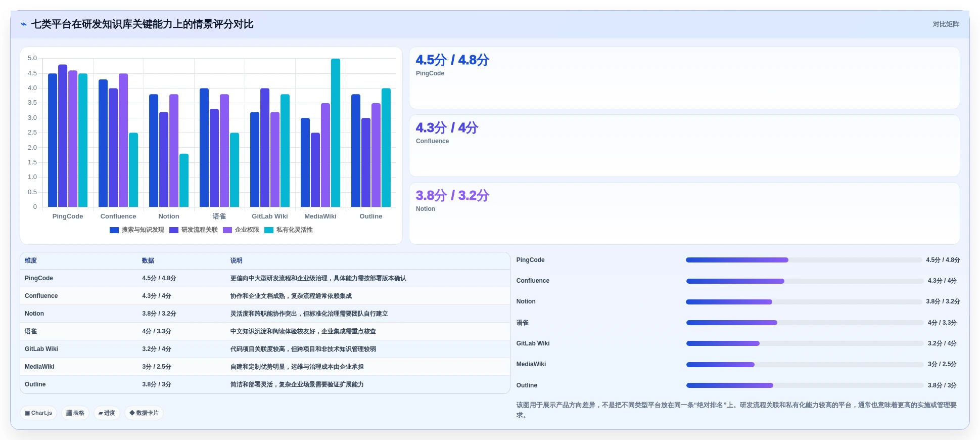
Task: Select the description starting with 代码项目关联度较高
Action: 303,349
